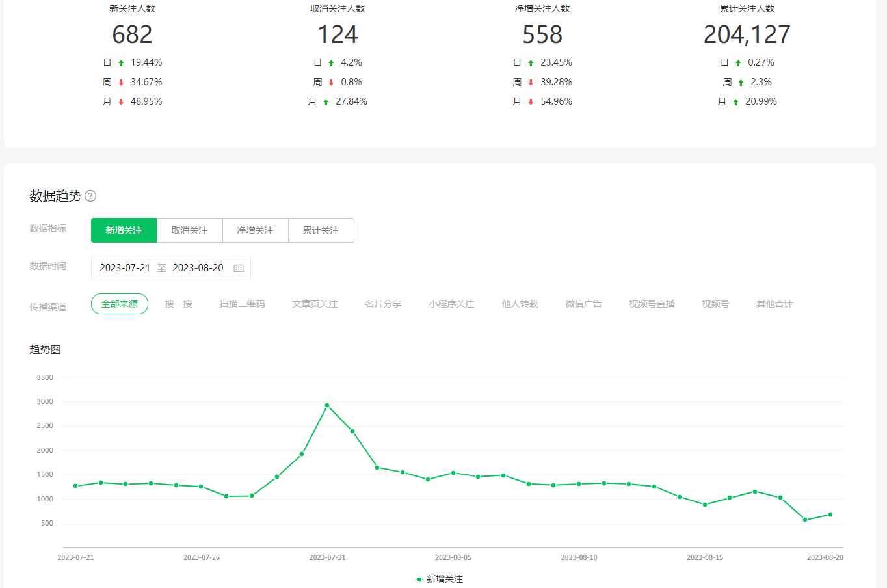Image resolution: width=887 pixels, height=588 pixels.
Task: Filter by 微信广告 channel
Action: coord(583,304)
